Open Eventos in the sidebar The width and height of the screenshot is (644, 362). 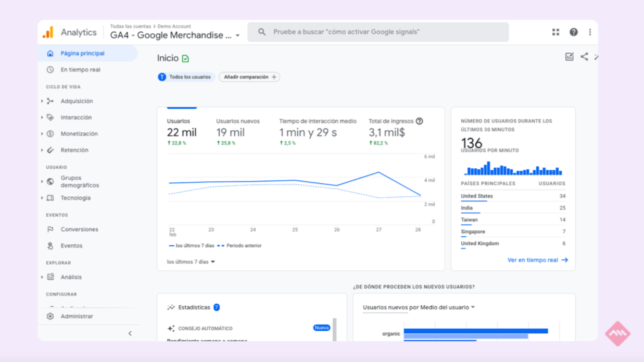click(87, 245)
